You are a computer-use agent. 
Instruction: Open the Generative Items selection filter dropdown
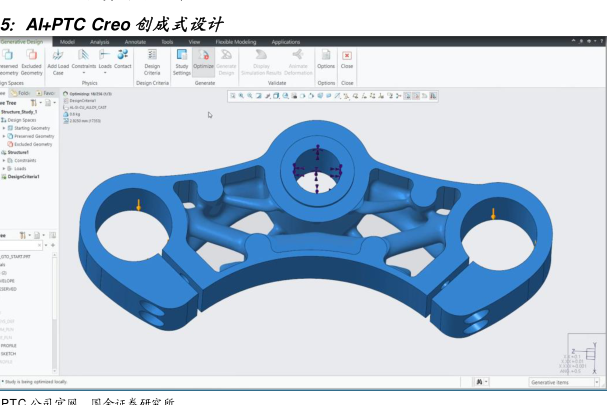(563, 382)
